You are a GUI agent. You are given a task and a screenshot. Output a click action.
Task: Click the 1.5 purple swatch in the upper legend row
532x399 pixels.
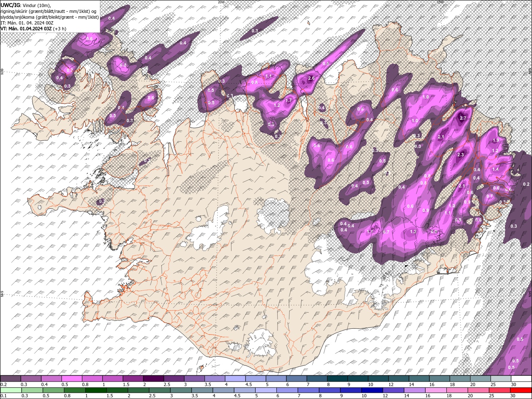(x=133, y=379)
